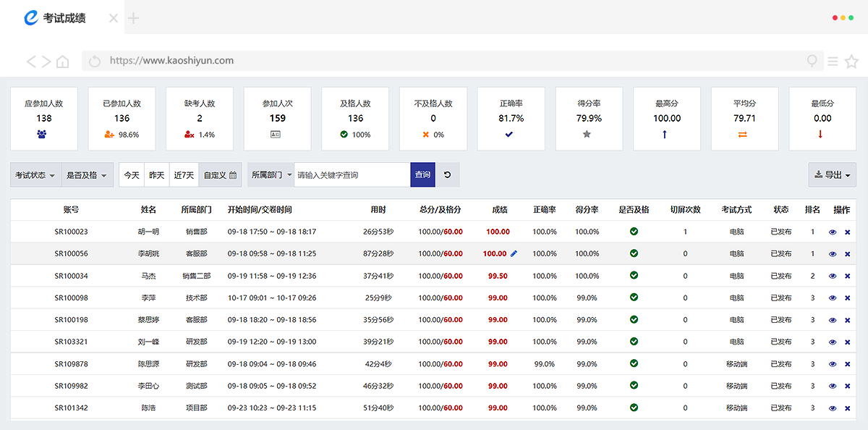Click the 排名 column header
The height and width of the screenshot is (430, 868).
[813, 210]
